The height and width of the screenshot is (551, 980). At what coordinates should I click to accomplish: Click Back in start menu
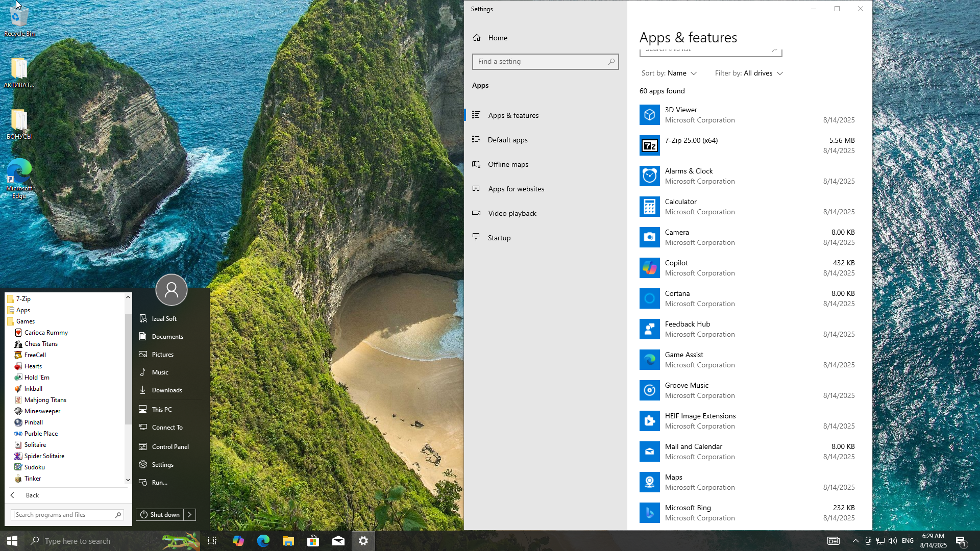pos(67,495)
